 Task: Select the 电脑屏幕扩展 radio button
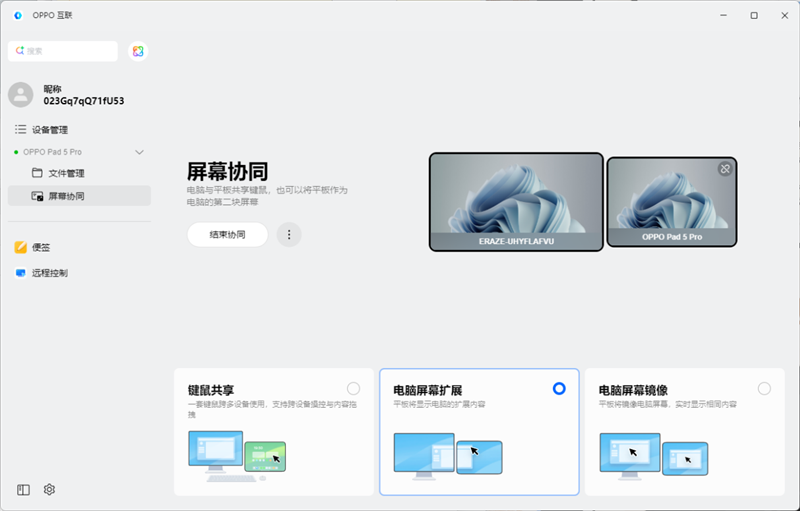(x=559, y=389)
